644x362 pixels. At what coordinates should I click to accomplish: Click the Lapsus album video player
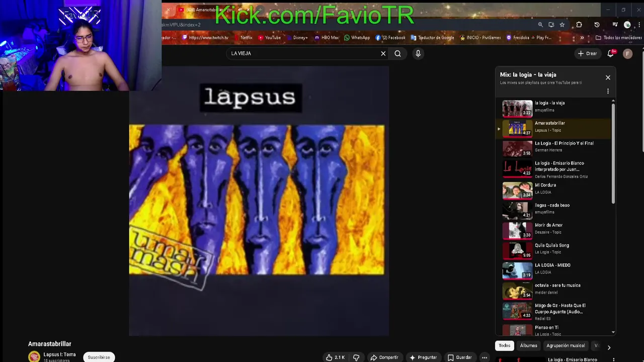pos(259,201)
